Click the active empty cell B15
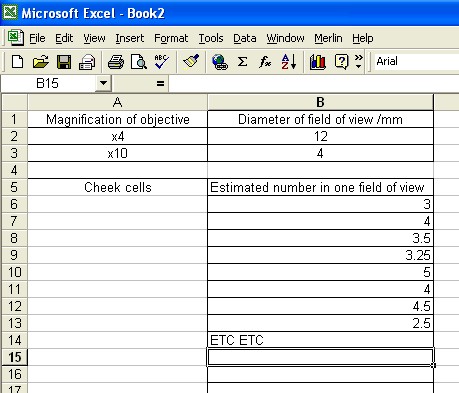Viewport: 459px width, 393px height. [320, 357]
